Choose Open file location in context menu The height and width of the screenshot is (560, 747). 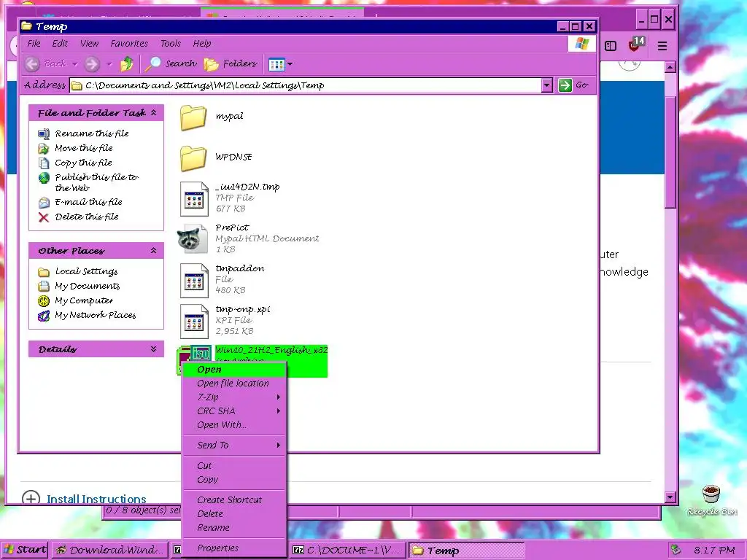tap(234, 384)
